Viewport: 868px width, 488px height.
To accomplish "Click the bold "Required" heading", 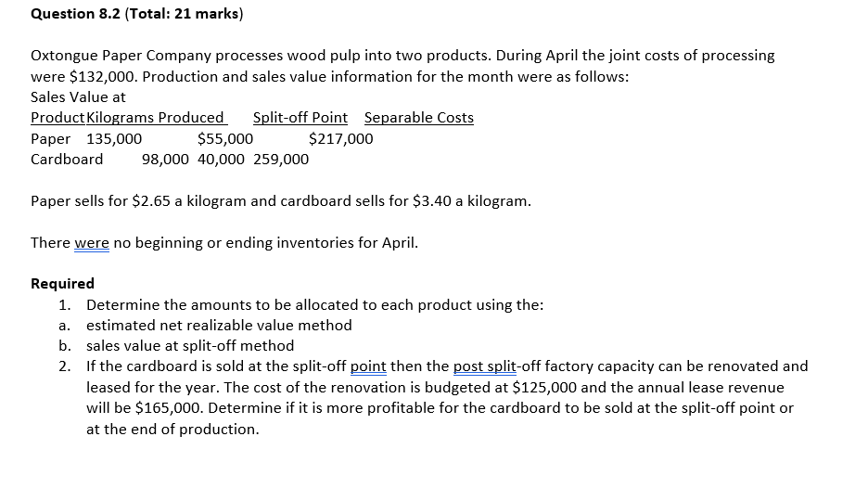I will click(x=62, y=284).
